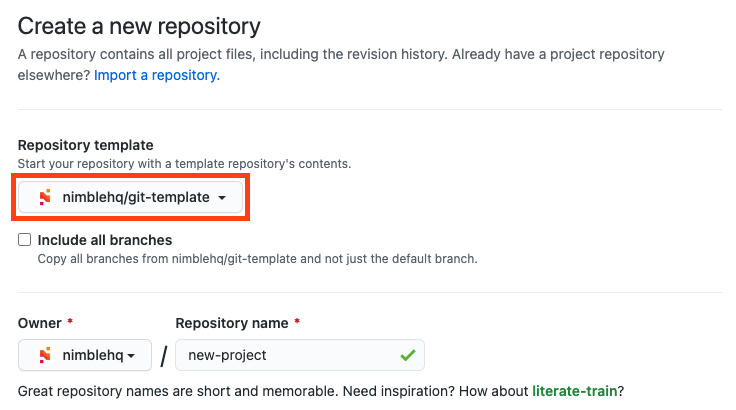Viewport: 736px width, 410px height.
Task: Click the "Include all branches" label text
Action: 105,240
